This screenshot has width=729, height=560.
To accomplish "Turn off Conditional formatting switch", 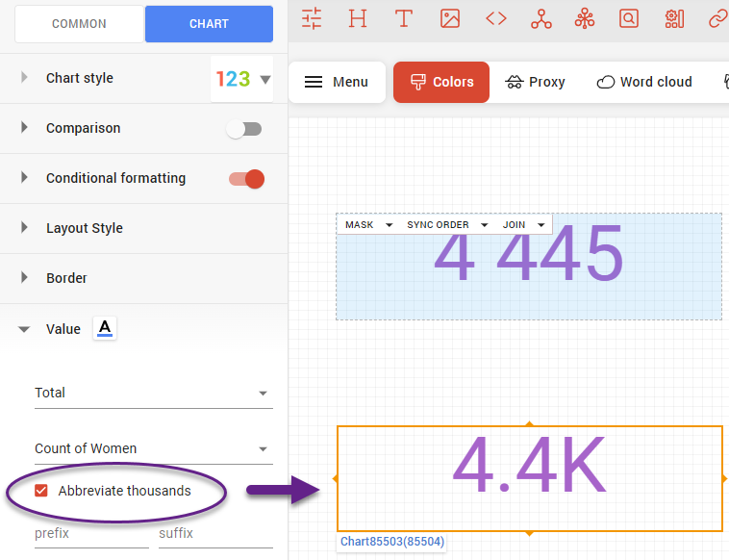I will (245, 179).
